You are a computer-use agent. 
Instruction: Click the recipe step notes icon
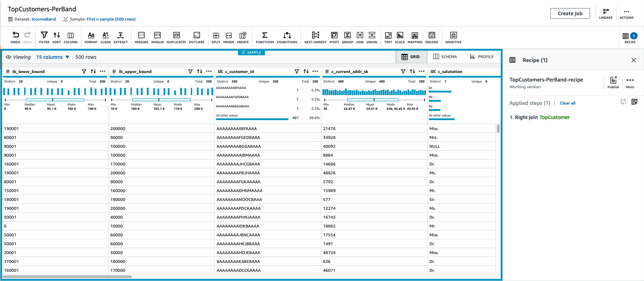click(x=634, y=102)
